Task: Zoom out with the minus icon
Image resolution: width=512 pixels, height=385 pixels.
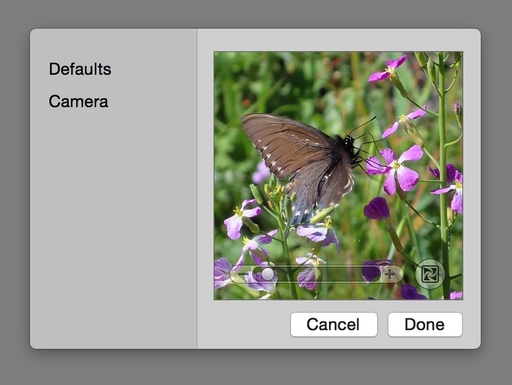Action: click(243, 274)
